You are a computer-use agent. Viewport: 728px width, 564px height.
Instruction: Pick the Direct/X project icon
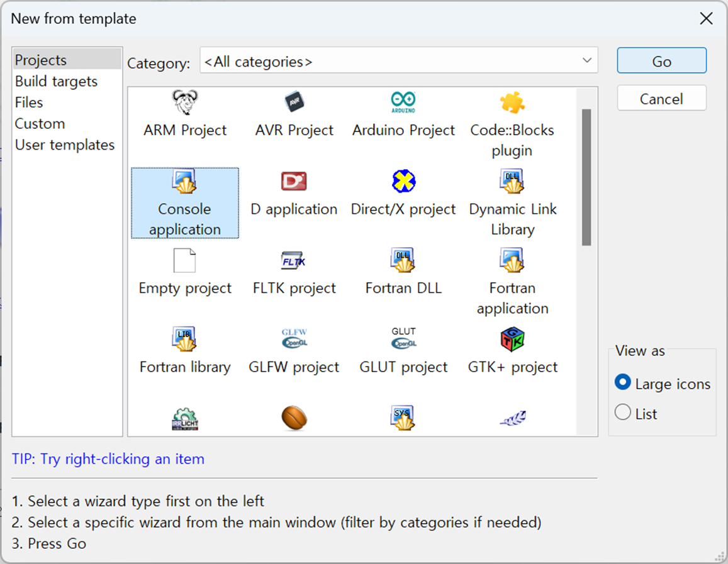[403, 181]
